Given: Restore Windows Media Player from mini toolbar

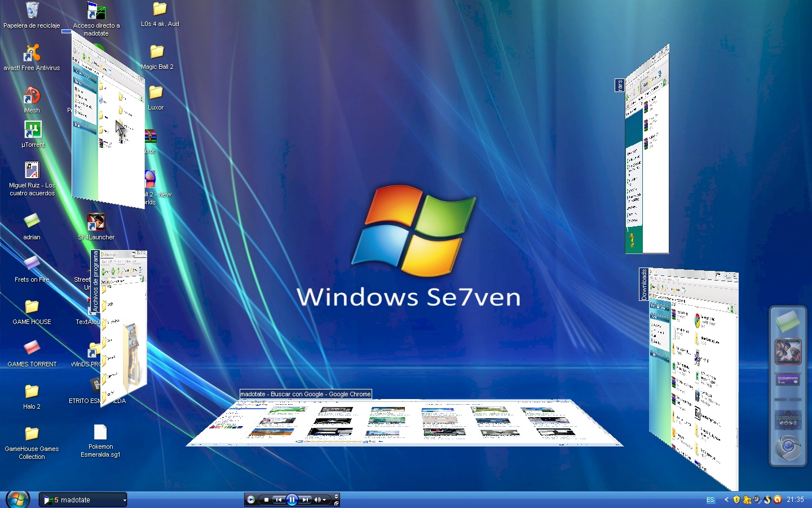Looking at the screenshot, I should 336,503.
